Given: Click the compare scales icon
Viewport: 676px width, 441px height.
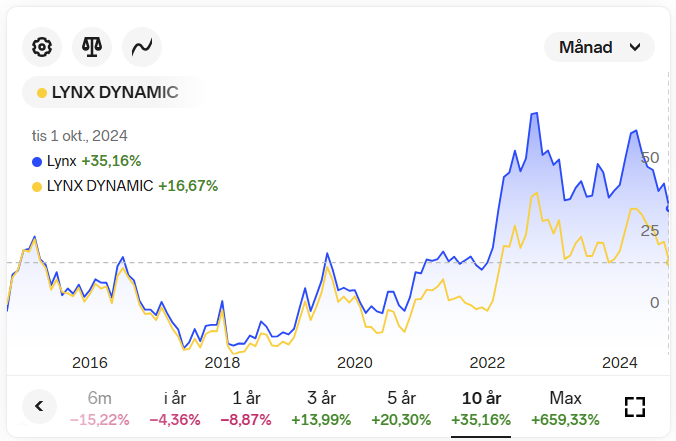Looking at the screenshot, I should click(x=92, y=46).
